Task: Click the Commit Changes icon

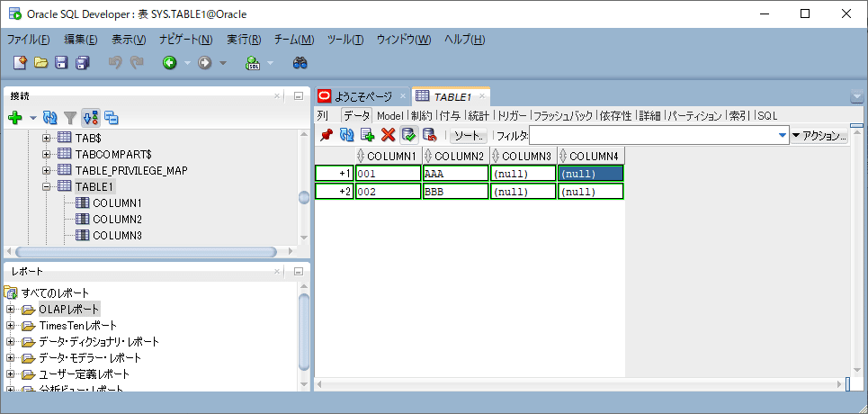Action: pyautogui.click(x=408, y=135)
